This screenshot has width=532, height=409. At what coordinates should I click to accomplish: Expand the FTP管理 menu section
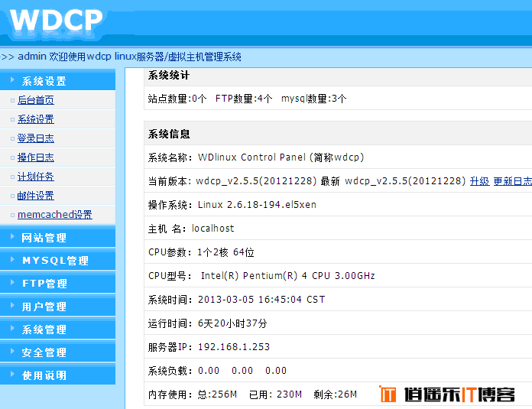coord(57,283)
